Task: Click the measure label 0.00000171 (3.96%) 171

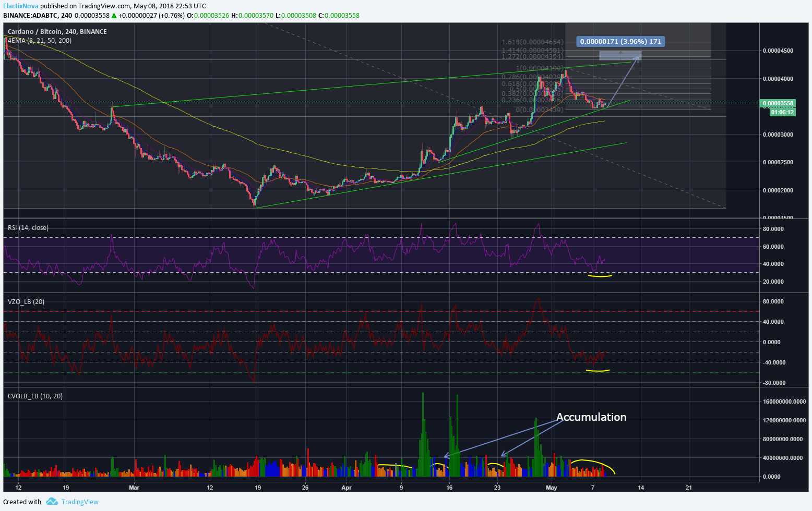Action: click(x=620, y=41)
